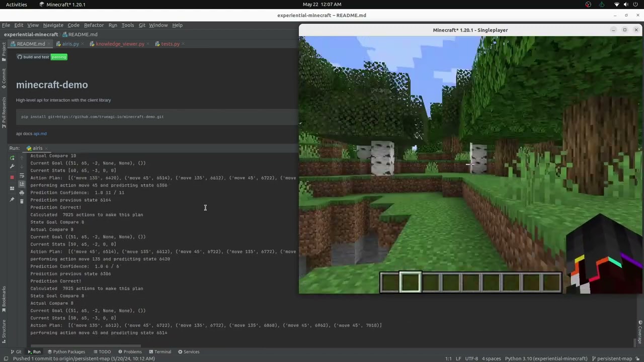Close the airis.py editor tab
The height and width of the screenshot is (362, 644).
83,44
